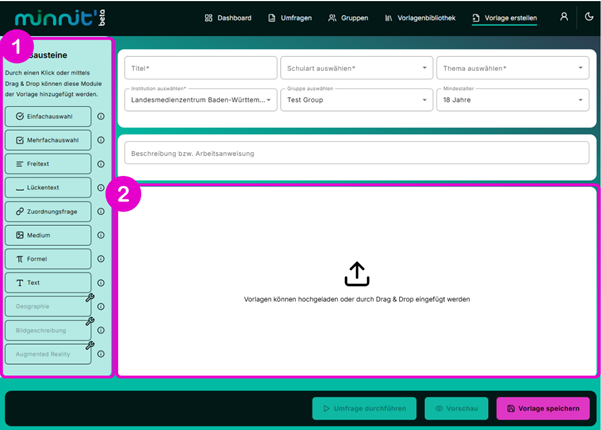
Task: Open info icon beside Medium
Action: [x=101, y=235]
